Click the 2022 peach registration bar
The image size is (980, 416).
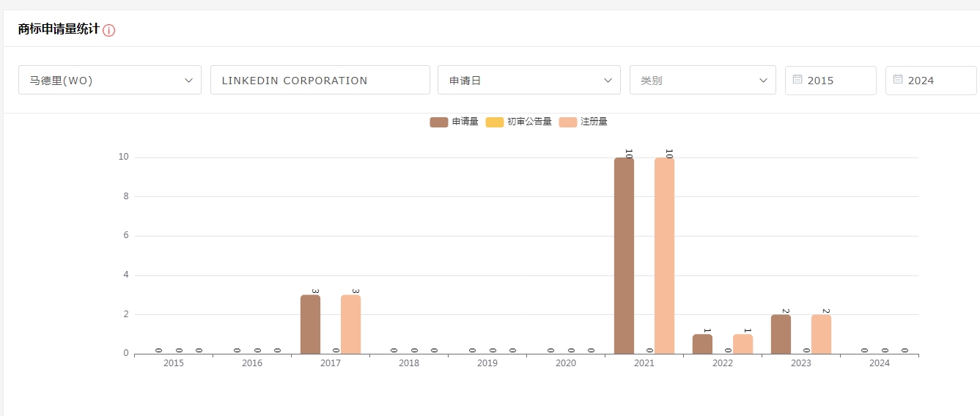click(743, 344)
